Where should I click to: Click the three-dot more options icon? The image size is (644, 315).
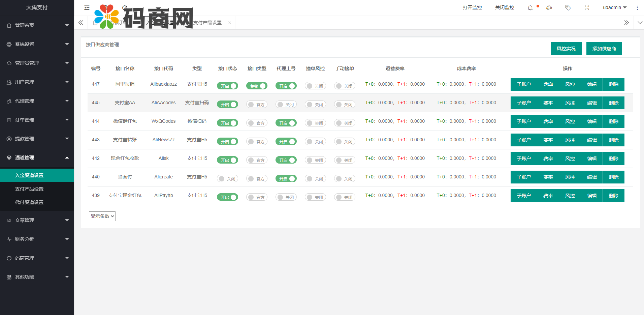tap(637, 8)
